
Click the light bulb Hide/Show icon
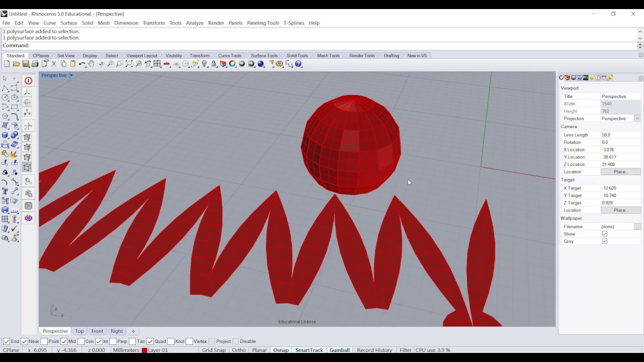click(x=204, y=64)
